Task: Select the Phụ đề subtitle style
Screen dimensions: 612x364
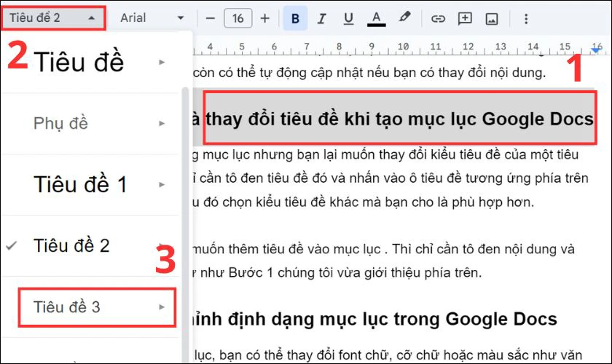Action: 90,123
